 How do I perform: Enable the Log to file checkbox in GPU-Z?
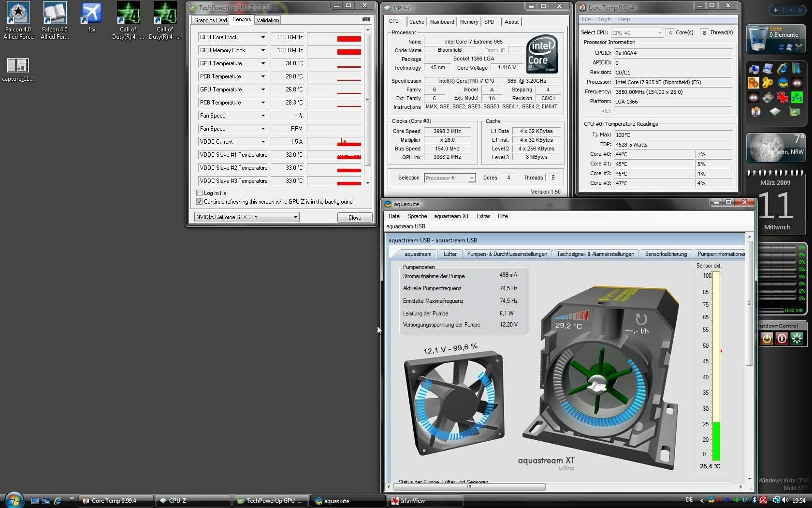(199, 193)
